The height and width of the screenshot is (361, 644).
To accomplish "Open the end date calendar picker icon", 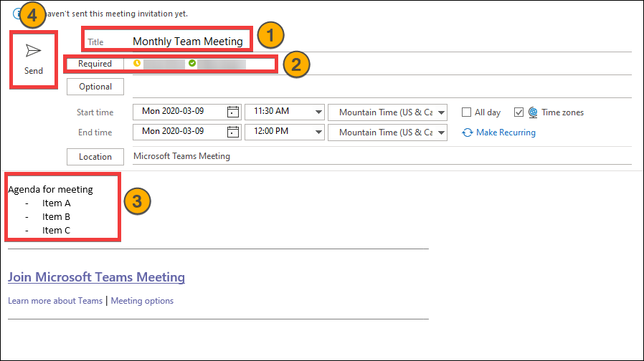I will (x=233, y=132).
